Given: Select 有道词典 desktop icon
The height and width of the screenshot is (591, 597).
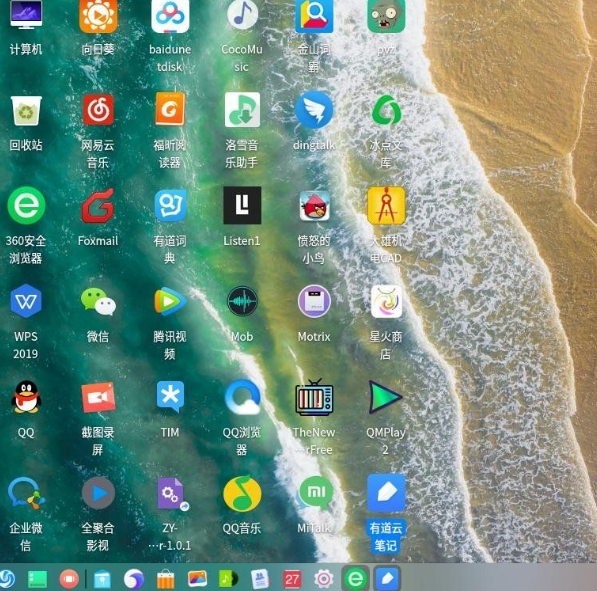Looking at the screenshot, I should 170,205.
